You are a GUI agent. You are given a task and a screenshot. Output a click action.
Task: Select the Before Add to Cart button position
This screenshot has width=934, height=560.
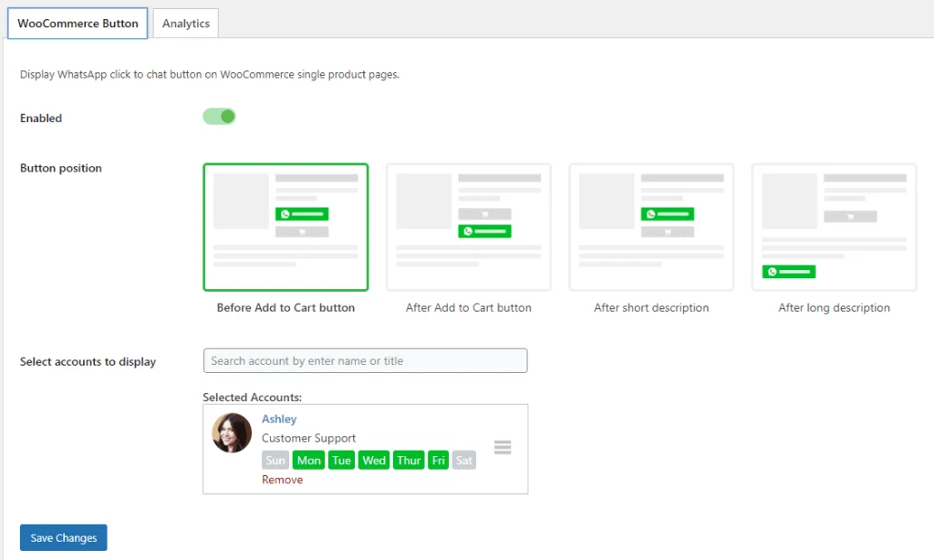pyautogui.click(x=285, y=226)
